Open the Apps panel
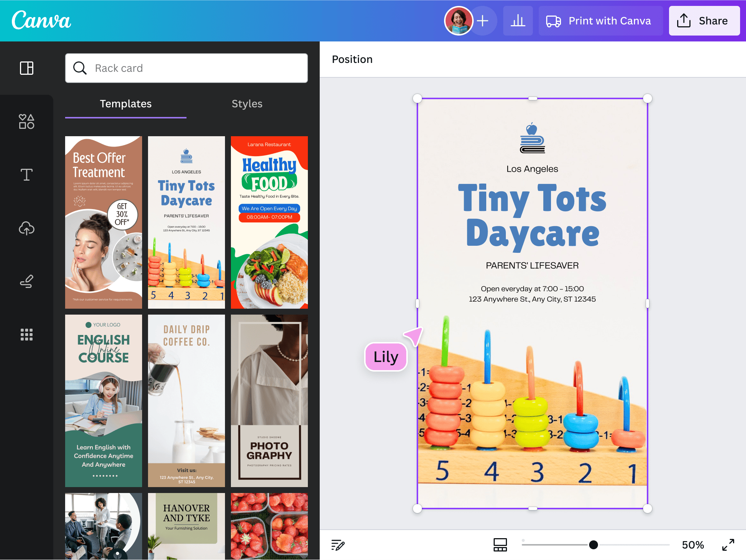 click(x=26, y=335)
